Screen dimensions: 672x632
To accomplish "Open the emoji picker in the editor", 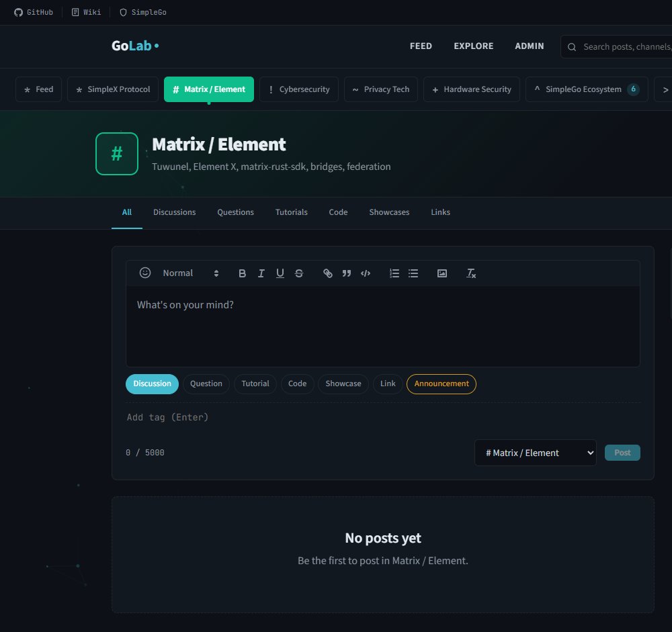I will pos(145,273).
